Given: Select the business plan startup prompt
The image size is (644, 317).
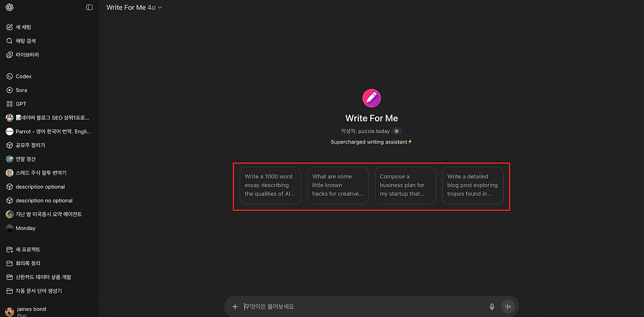Looking at the screenshot, I should [405, 186].
